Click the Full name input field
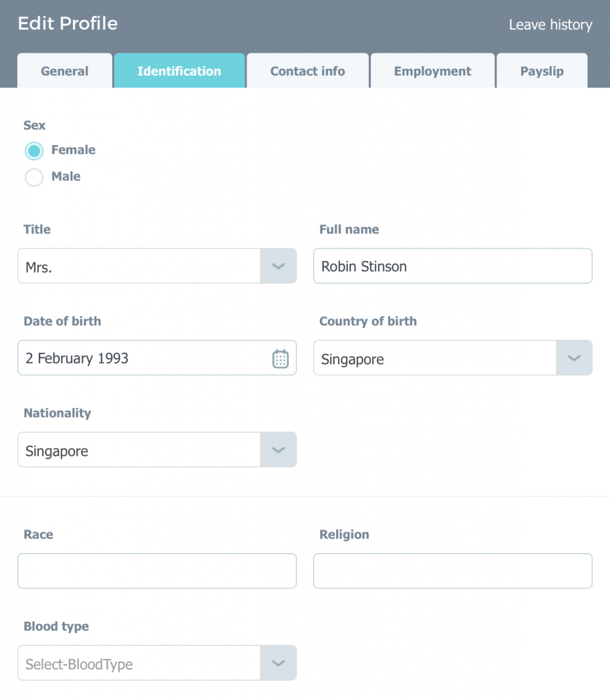 [x=452, y=266]
